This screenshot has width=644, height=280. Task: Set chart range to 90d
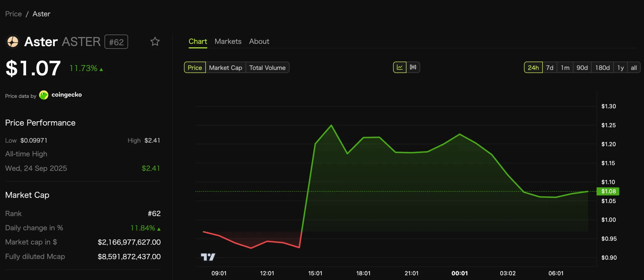582,68
